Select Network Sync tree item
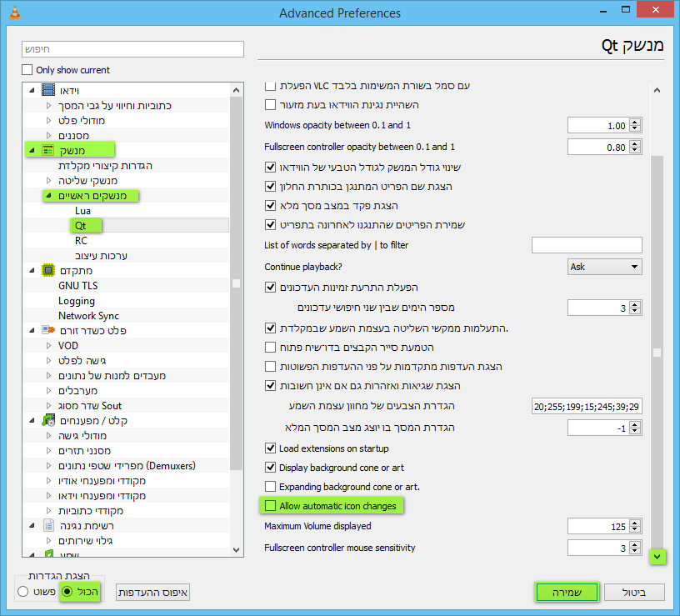Viewport: 680px width, 616px height. 88,316
